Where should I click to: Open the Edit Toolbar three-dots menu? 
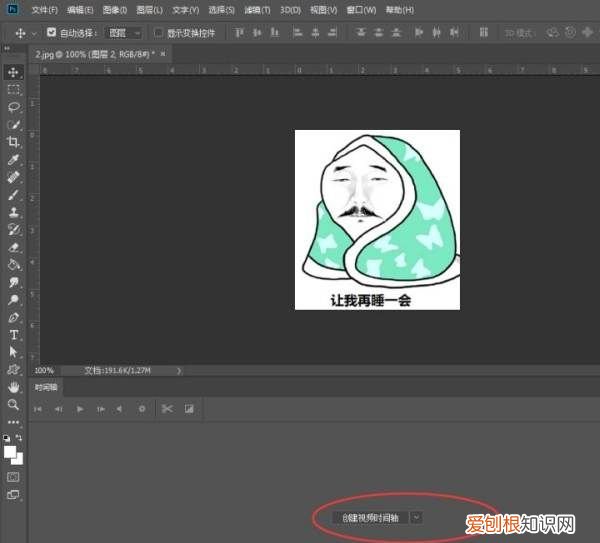[x=13, y=422]
